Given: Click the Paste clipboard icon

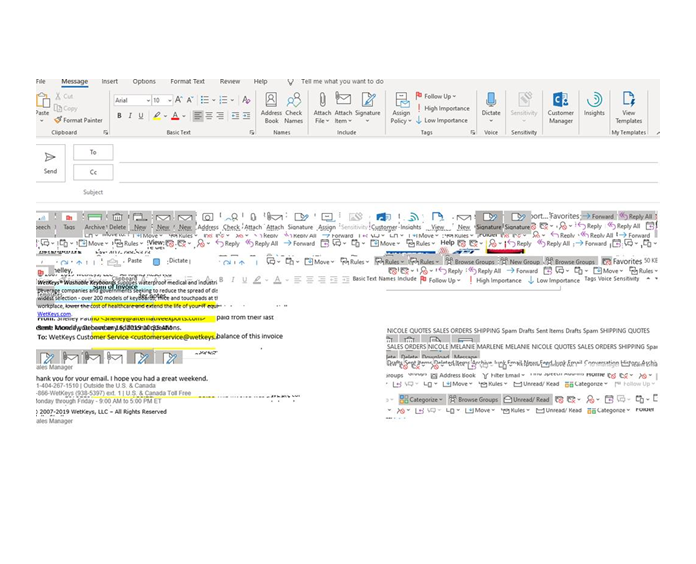Looking at the screenshot, I should coord(43,100).
